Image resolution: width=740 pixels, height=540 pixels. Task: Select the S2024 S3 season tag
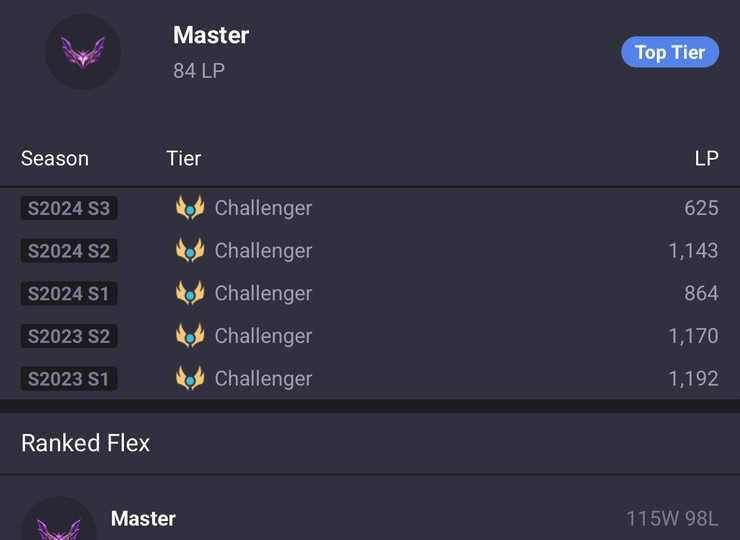tap(69, 208)
